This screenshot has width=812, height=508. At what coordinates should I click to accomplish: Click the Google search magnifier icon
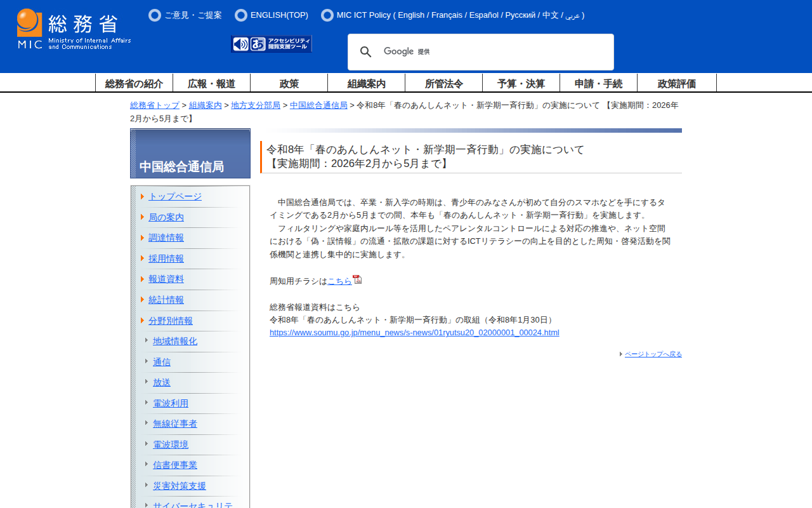coord(365,52)
